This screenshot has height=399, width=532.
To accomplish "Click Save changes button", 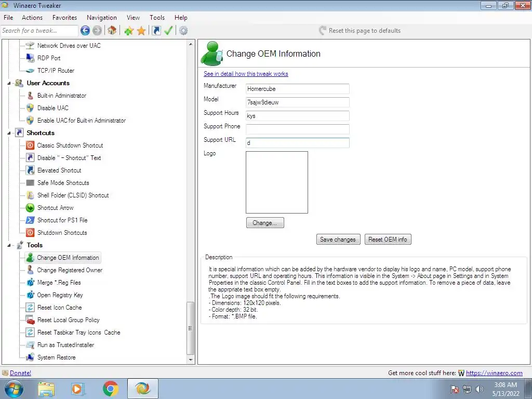I will click(338, 240).
